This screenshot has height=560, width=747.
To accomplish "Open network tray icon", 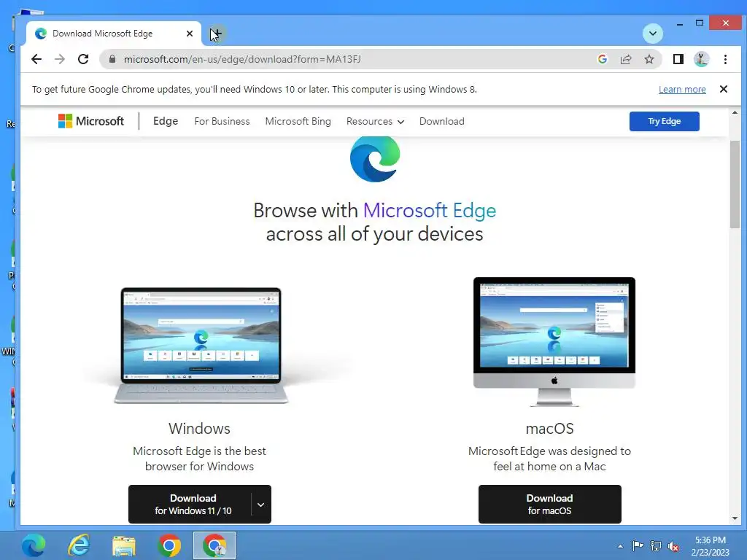I will click(x=656, y=545).
